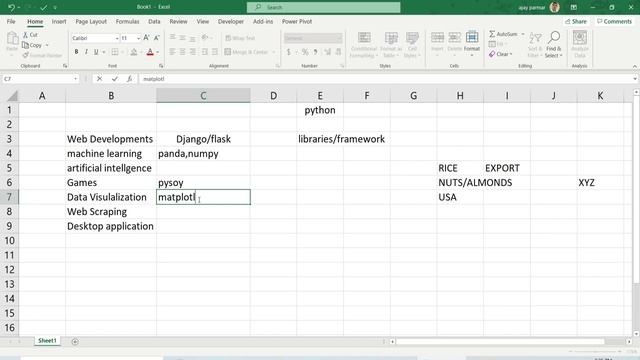Image resolution: width=640 pixels, height=360 pixels.
Task: Select the Sheet1 tab
Action: point(47,340)
